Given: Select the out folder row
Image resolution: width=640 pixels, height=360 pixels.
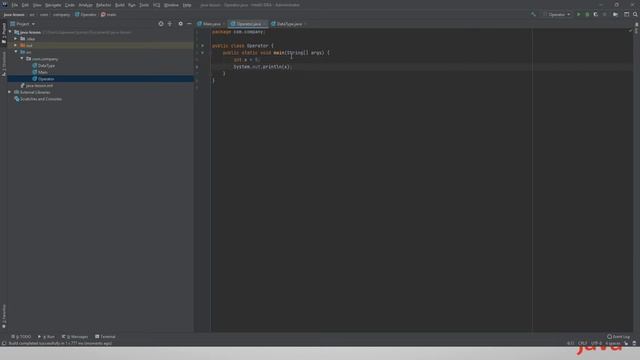Looking at the screenshot, I should coord(100,45).
